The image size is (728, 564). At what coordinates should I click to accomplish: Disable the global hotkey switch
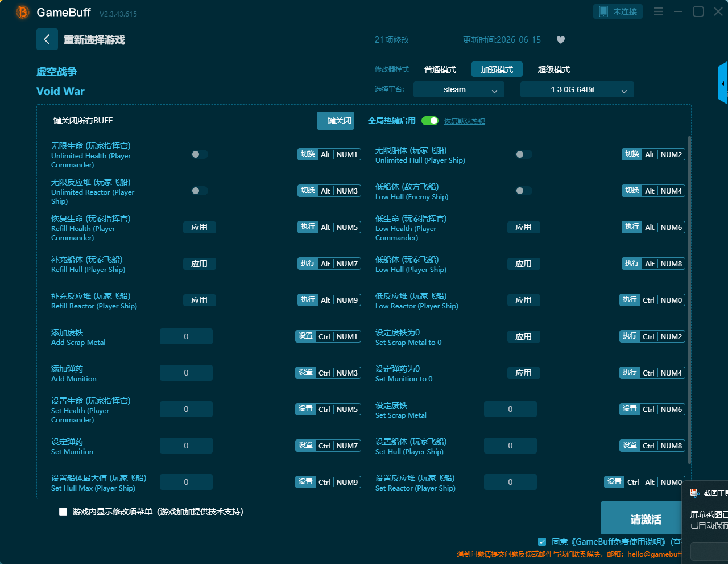point(430,121)
